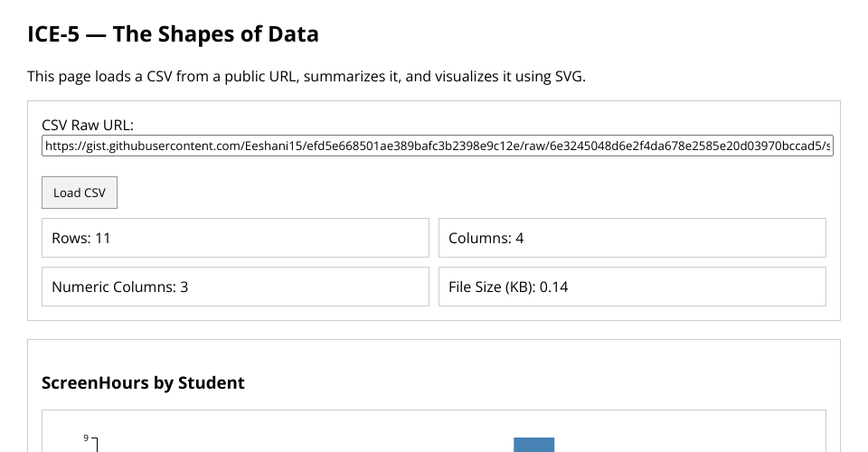
Task: Click the page description paragraph
Action: pos(307,77)
